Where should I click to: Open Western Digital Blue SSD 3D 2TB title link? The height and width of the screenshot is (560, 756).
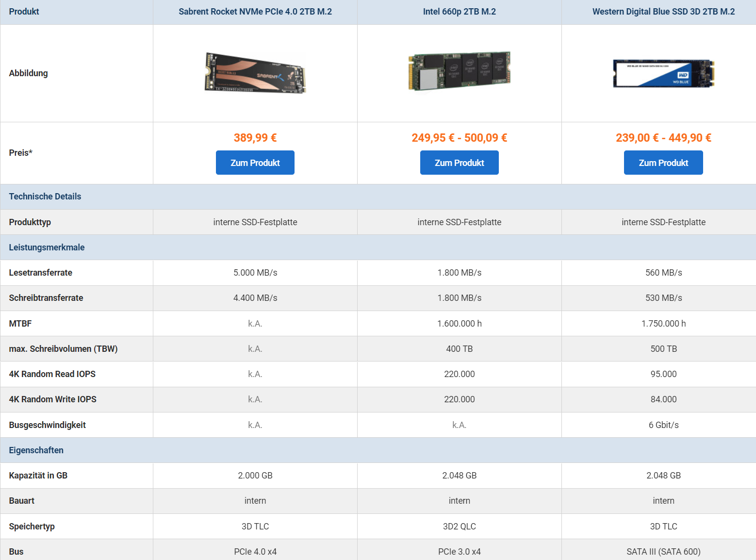coord(663,12)
